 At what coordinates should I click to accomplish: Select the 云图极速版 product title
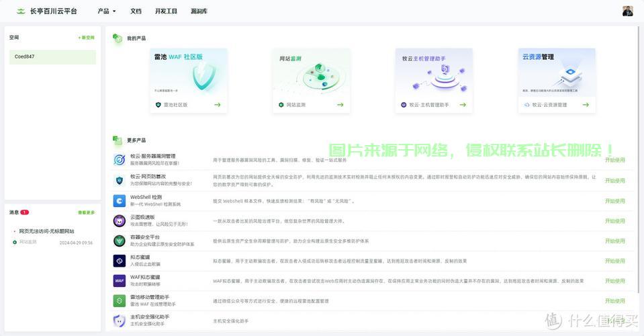pos(142,217)
